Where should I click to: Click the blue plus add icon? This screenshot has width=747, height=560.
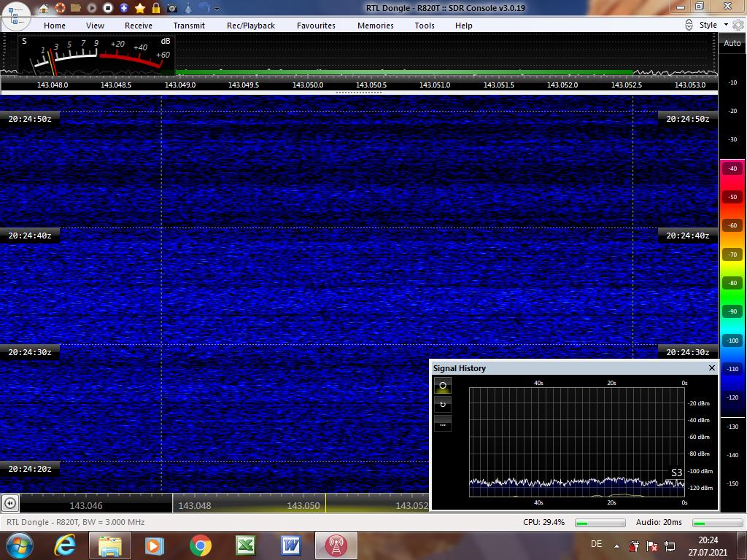click(124, 8)
